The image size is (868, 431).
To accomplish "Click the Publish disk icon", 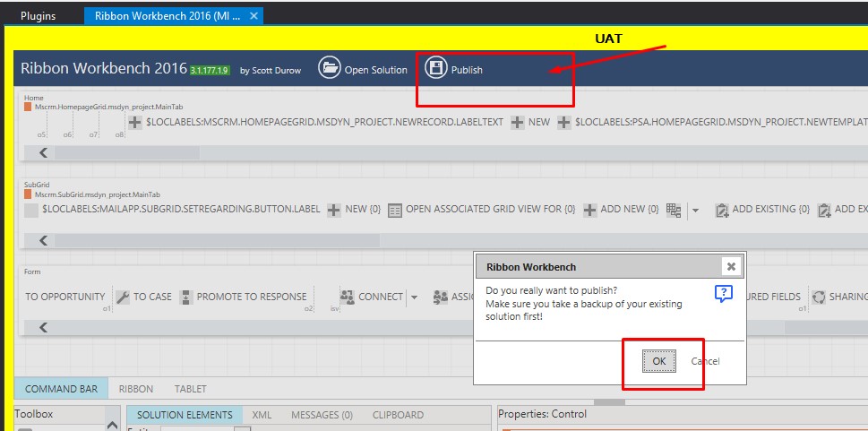I will point(435,68).
